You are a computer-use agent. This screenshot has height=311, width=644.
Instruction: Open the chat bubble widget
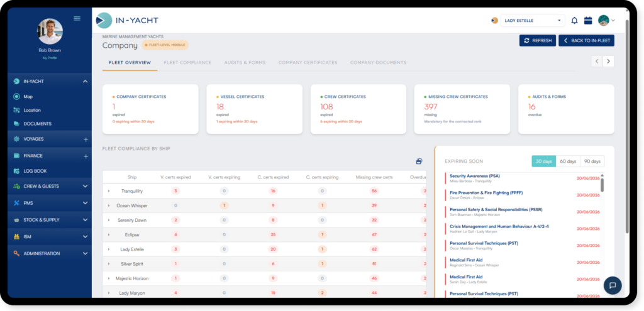point(613,286)
